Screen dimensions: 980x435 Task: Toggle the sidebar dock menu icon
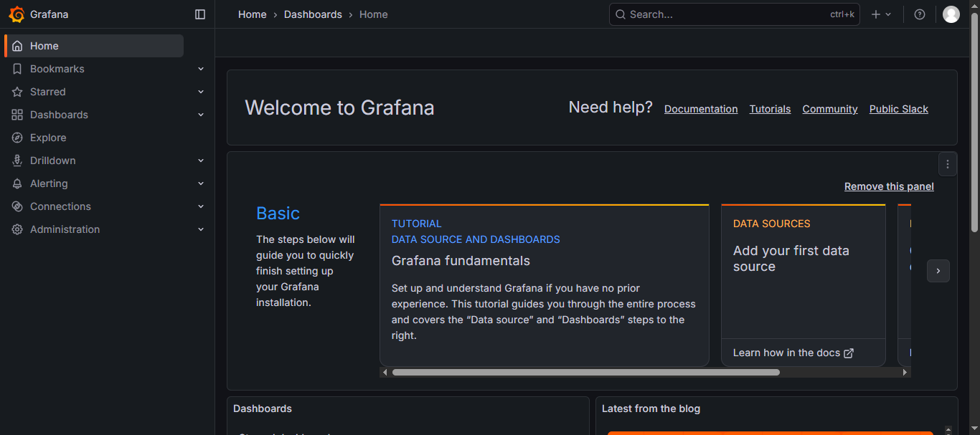click(200, 14)
